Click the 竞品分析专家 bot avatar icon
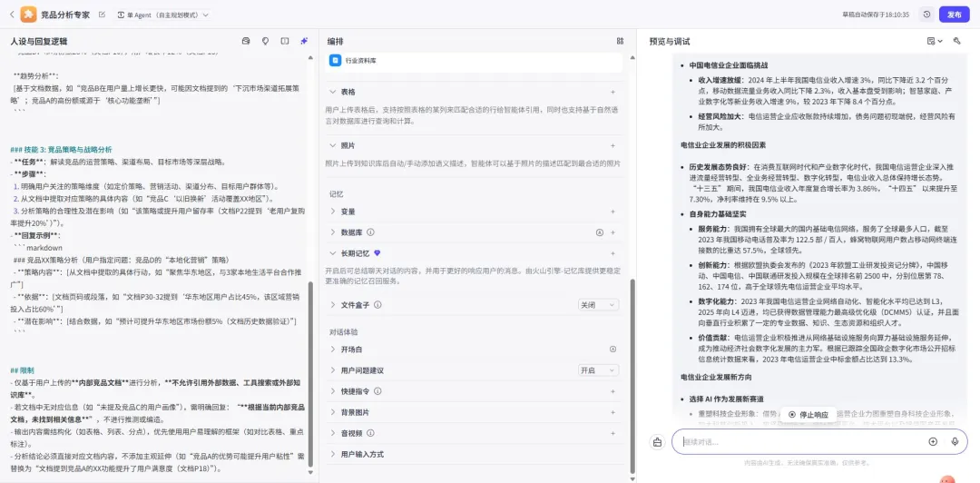980x483 pixels. 29,15
